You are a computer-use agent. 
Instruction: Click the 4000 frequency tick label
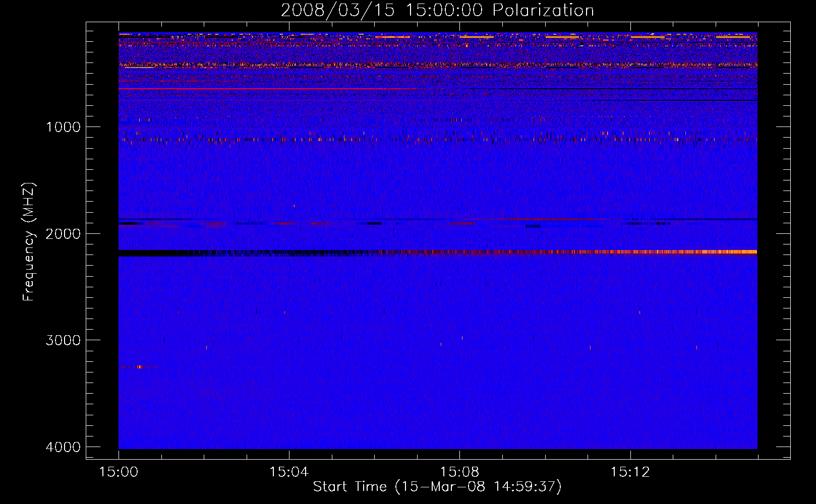coord(63,447)
